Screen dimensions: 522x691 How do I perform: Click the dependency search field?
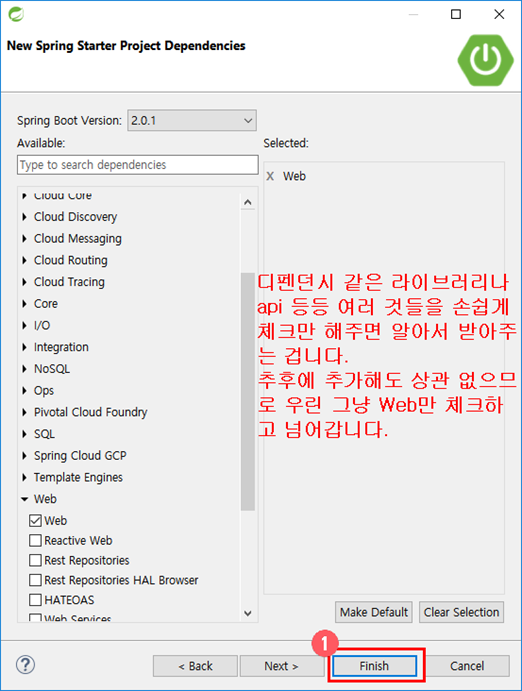[138, 165]
